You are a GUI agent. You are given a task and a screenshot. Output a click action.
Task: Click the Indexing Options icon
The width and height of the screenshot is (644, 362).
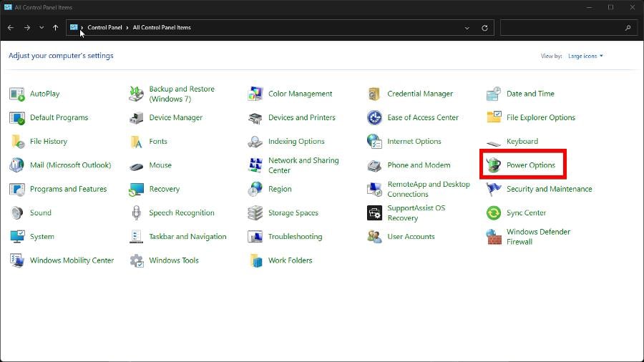[x=255, y=142]
